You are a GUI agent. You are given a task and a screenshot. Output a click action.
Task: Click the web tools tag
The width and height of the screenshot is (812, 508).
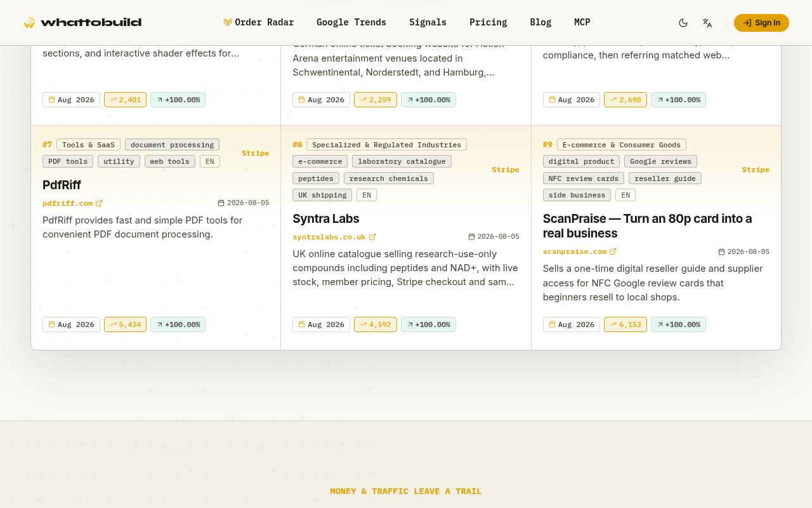[169, 161]
